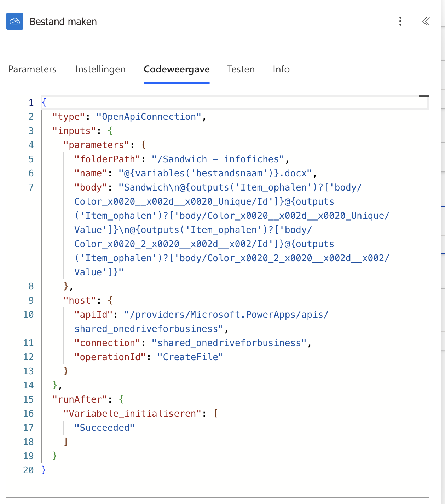Click the "runAfter" key in the code
The width and height of the screenshot is (445, 504).
click(80, 400)
